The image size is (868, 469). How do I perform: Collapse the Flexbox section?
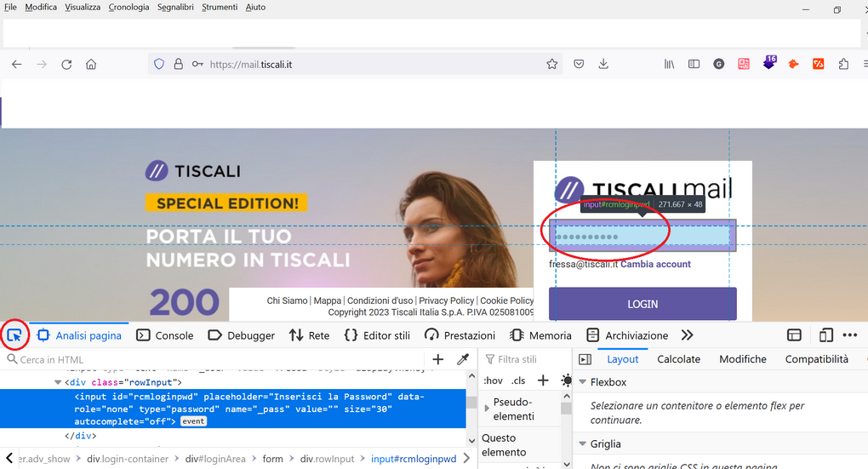[582, 382]
